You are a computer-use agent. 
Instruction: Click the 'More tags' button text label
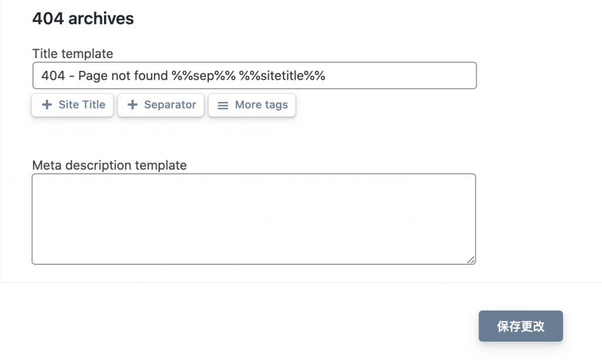pos(262,105)
